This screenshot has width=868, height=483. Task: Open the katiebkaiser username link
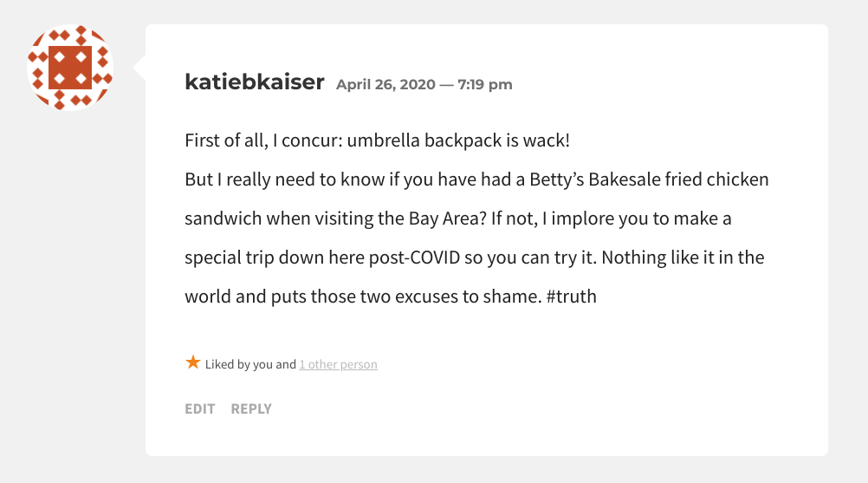click(255, 82)
